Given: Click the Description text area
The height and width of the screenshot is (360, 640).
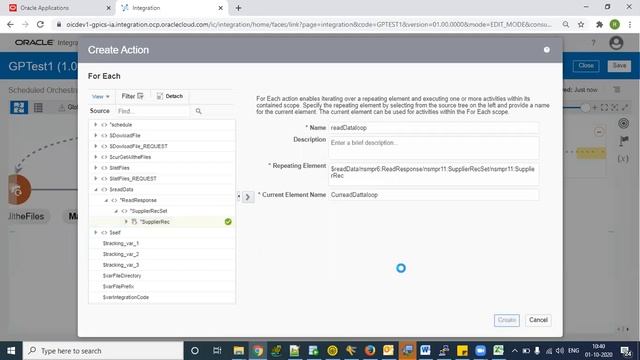Looking at the screenshot, I should point(433,147).
